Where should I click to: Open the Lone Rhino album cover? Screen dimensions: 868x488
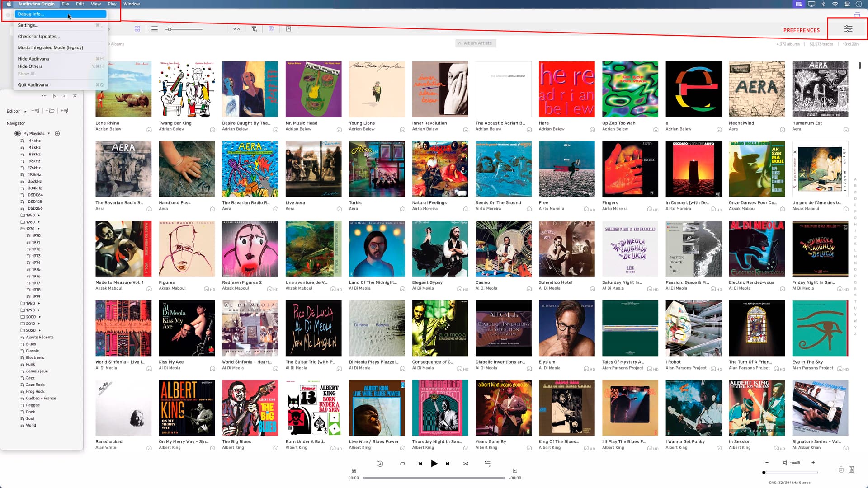pos(123,89)
